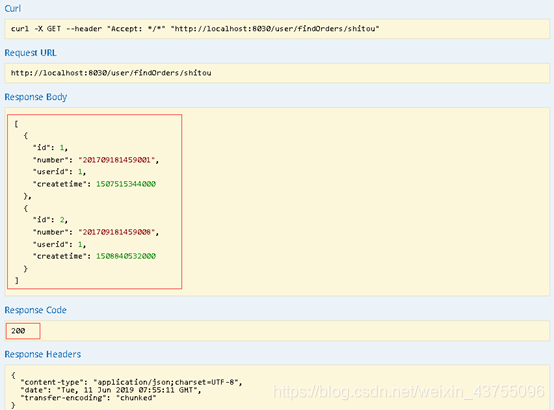Click the Response Headers heading

(43, 354)
